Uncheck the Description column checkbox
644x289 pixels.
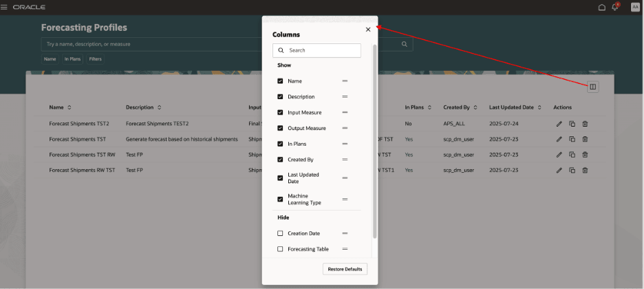280,96
